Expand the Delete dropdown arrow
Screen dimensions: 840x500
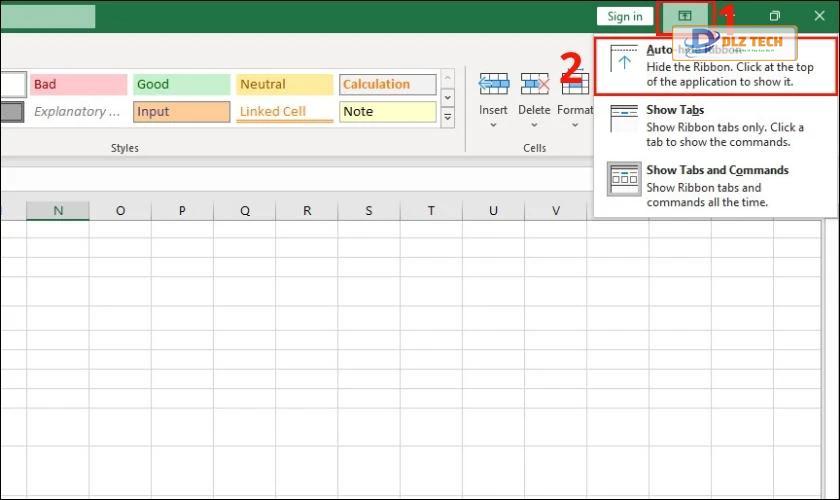[x=534, y=125]
